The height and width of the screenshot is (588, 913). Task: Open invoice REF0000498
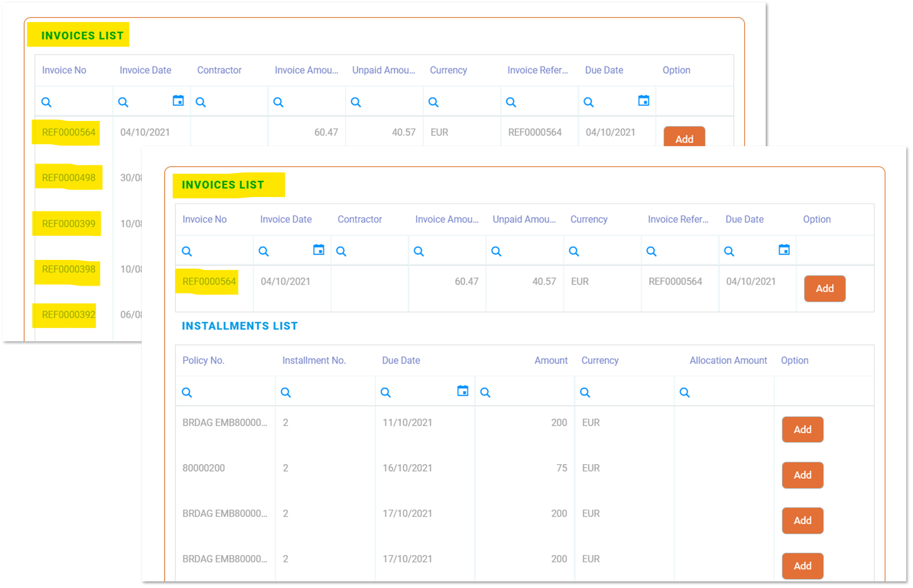(x=68, y=178)
